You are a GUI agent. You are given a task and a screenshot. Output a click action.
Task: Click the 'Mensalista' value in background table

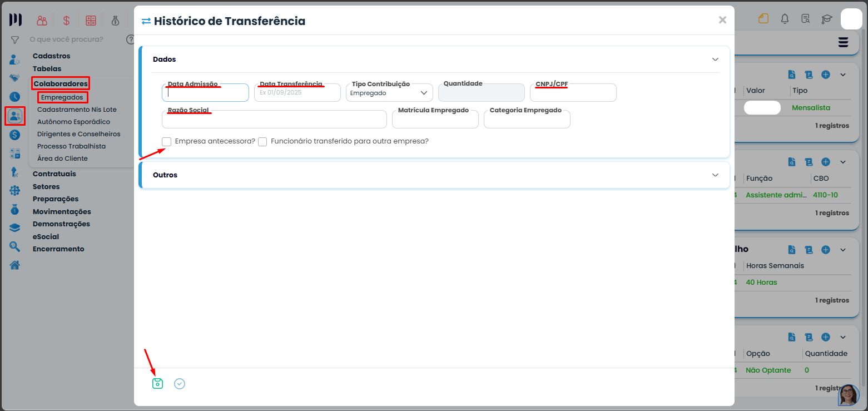pyautogui.click(x=811, y=107)
